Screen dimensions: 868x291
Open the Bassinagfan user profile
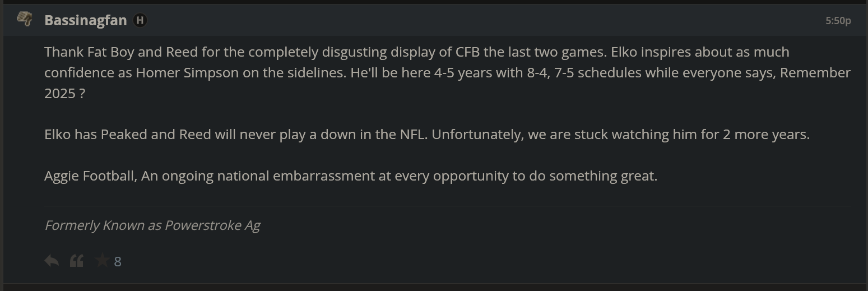(85, 20)
